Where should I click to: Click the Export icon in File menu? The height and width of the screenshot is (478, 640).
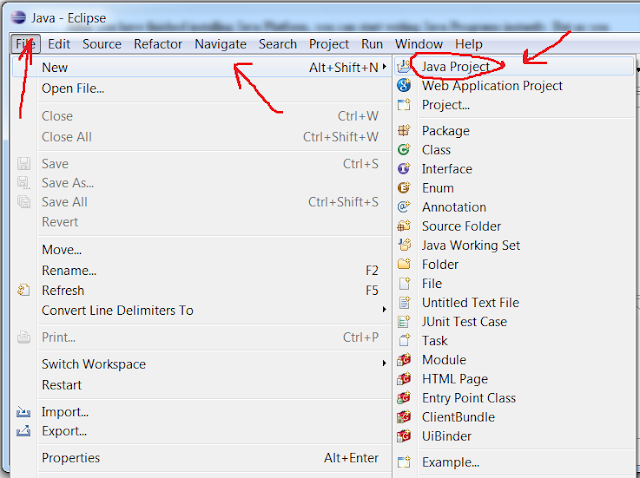(23, 431)
